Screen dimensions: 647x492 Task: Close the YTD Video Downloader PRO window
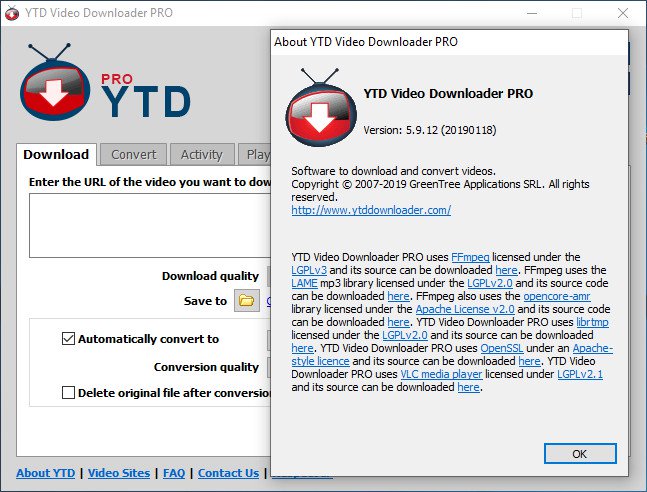click(623, 13)
